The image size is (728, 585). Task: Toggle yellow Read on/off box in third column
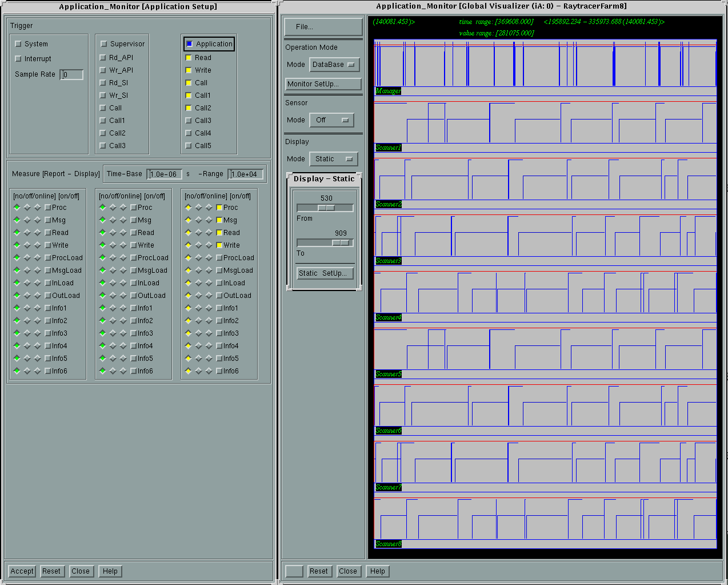click(219, 233)
